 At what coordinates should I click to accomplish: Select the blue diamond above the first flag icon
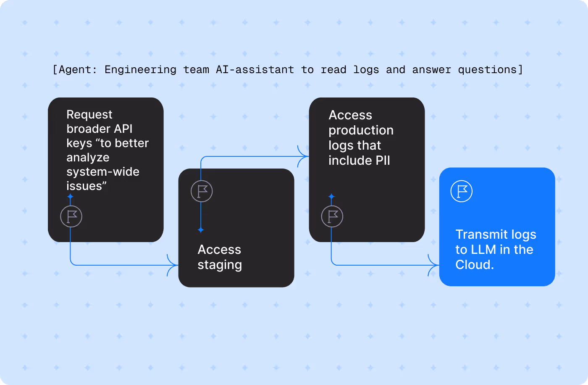pos(71,196)
